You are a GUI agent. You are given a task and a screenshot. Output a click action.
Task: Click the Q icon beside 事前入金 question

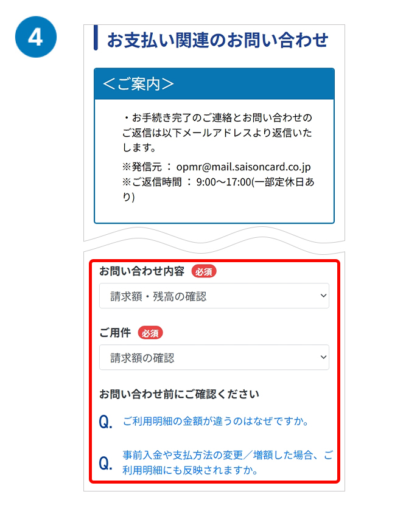[105, 463]
